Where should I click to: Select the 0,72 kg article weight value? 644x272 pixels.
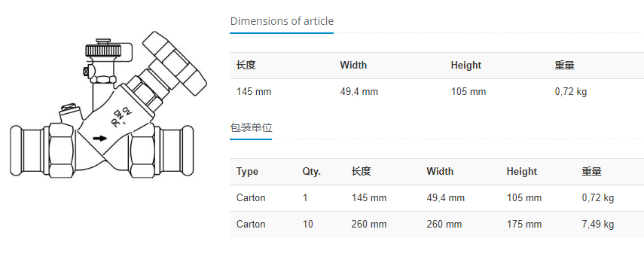[571, 92]
